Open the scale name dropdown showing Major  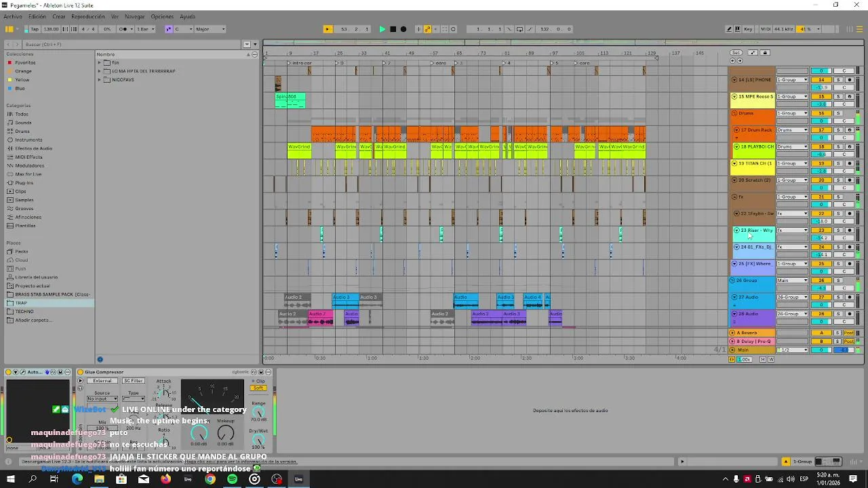click(x=210, y=29)
